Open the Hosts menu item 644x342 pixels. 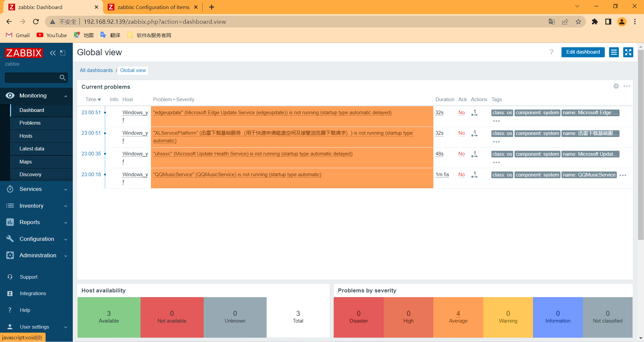point(42,136)
